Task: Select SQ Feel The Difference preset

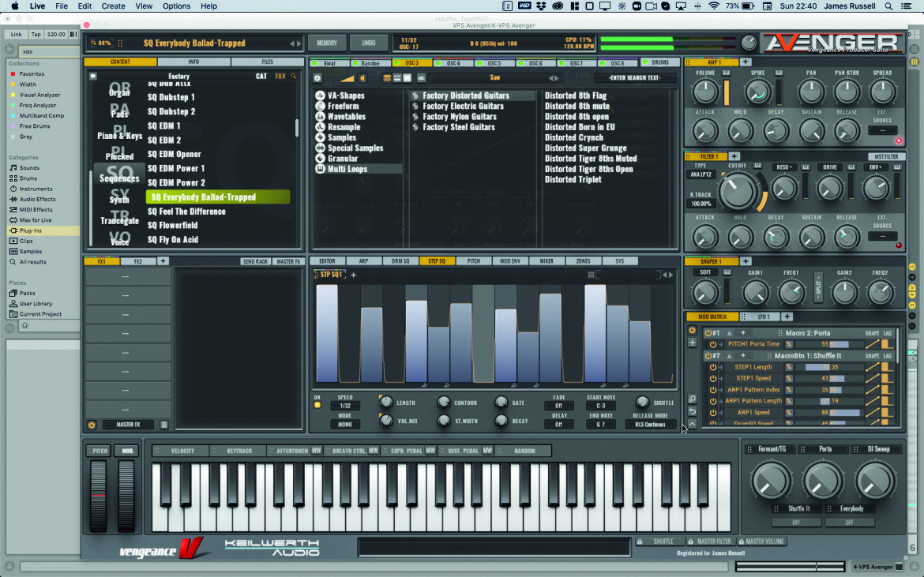Action: click(186, 212)
